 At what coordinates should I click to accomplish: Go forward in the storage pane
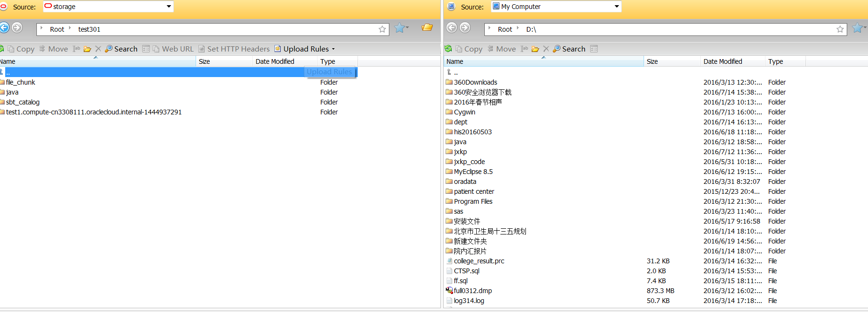coord(17,28)
